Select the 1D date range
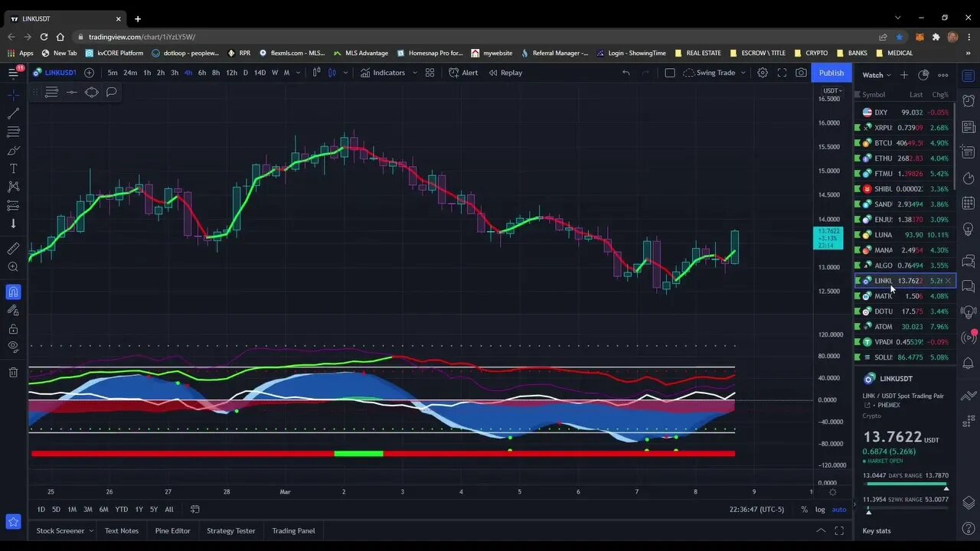980x551 pixels. coord(41,510)
